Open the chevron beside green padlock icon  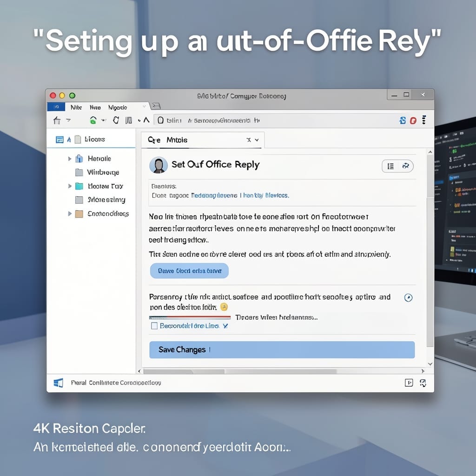[x=104, y=120]
